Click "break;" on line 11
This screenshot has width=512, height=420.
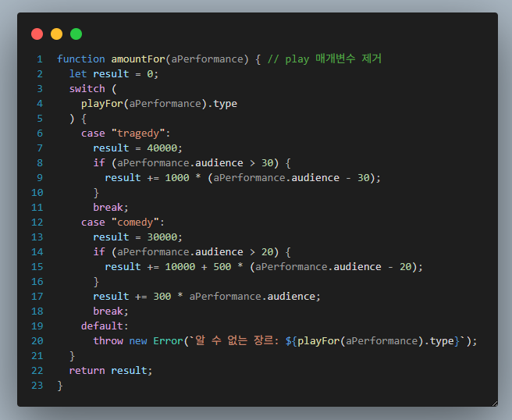111,208
